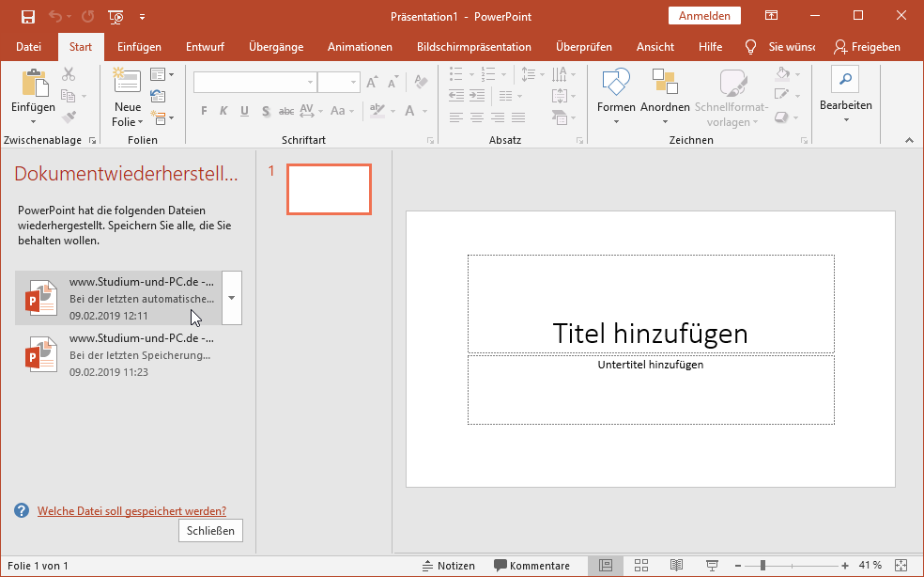Screen dimensions: 924x577
Task: Click the scissors Cut icon
Action: click(69, 74)
